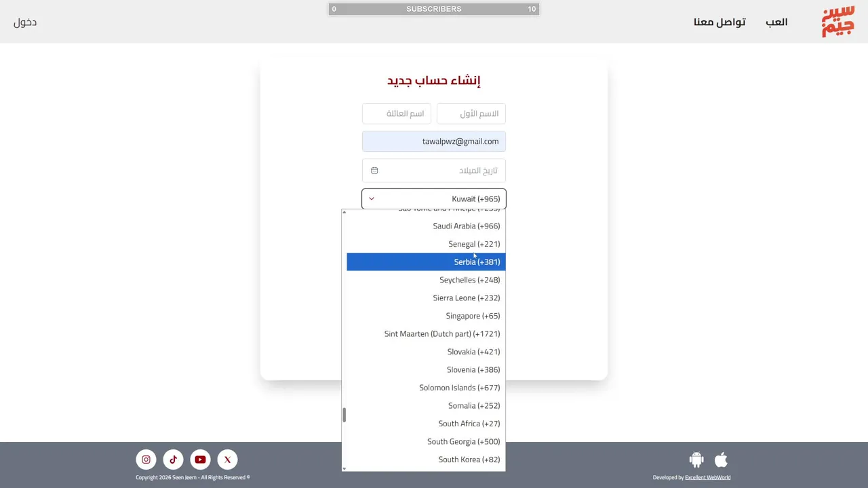
Task: Open the Seen Jeem logo home link
Action: pos(837,22)
